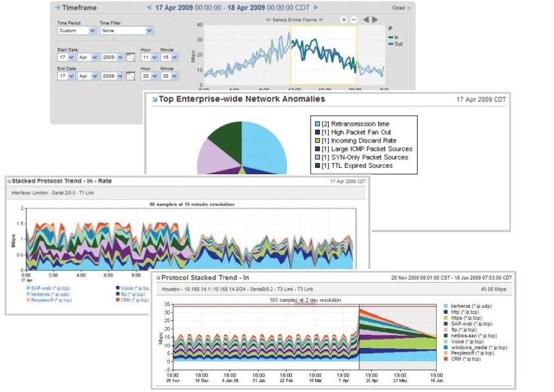Viewport: 554px width, 392px height.
Task: Click https (*.ip.tcp) in the Houston legend
Action: click(463, 318)
